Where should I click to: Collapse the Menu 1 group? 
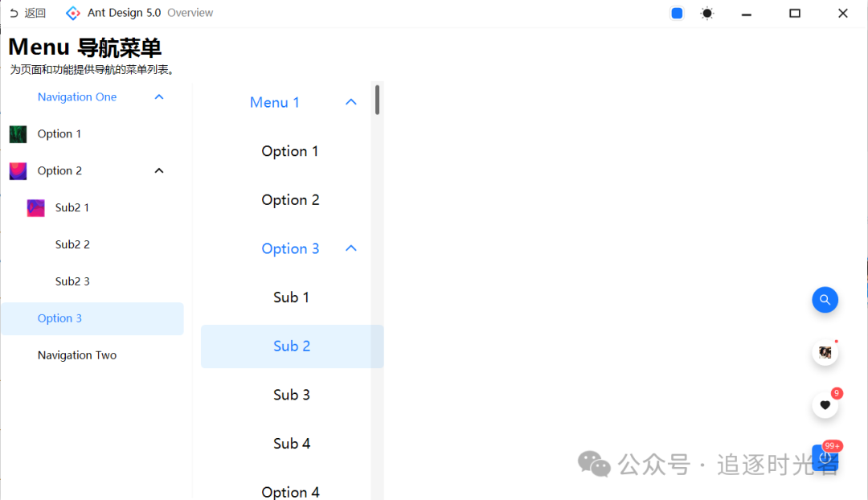351,102
